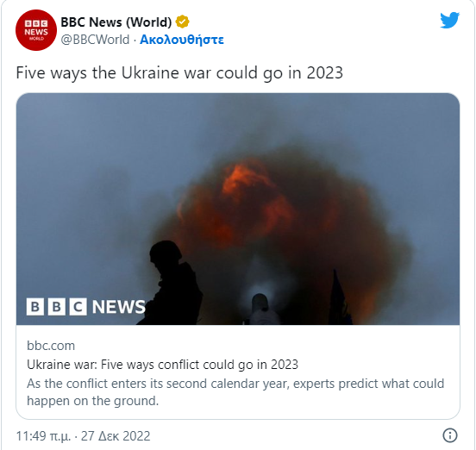Click the BBC NEWS logo on photo

coord(86,307)
